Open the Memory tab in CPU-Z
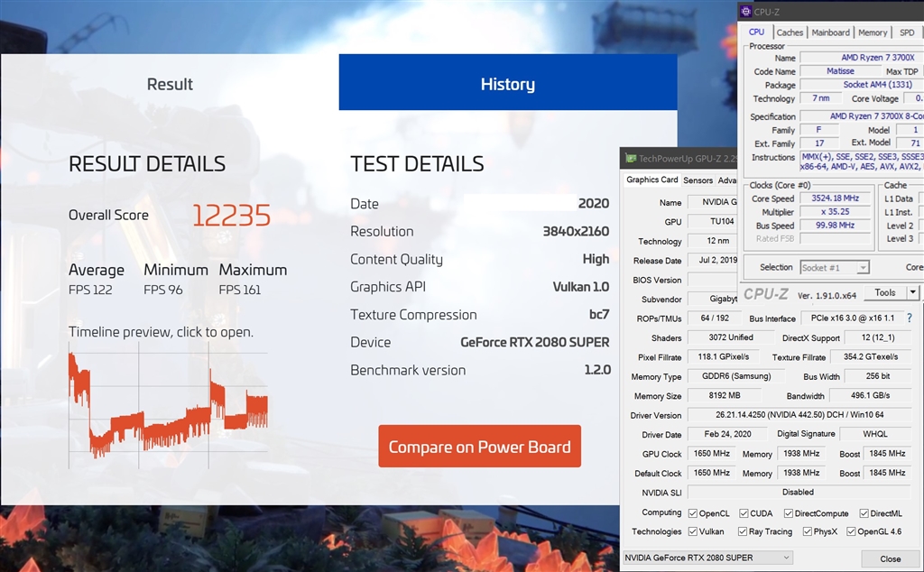Viewport: 924px width, 572px height. (873, 33)
